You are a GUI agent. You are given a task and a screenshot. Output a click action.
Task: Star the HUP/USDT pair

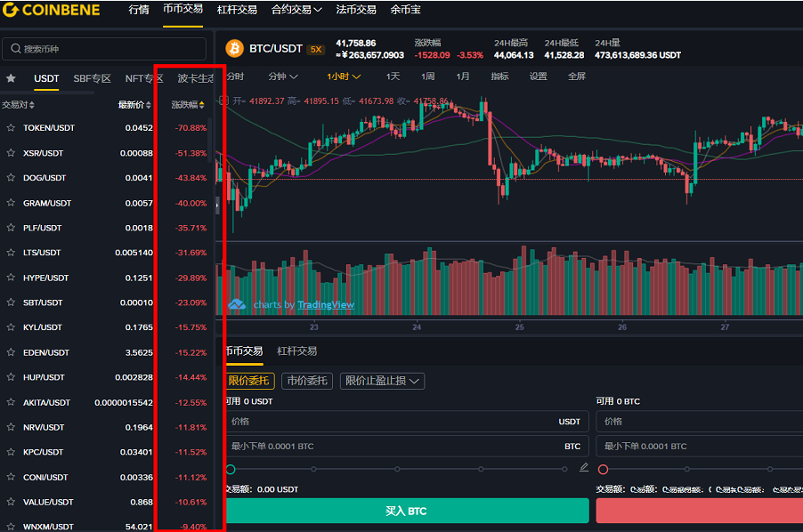[x=11, y=377]
